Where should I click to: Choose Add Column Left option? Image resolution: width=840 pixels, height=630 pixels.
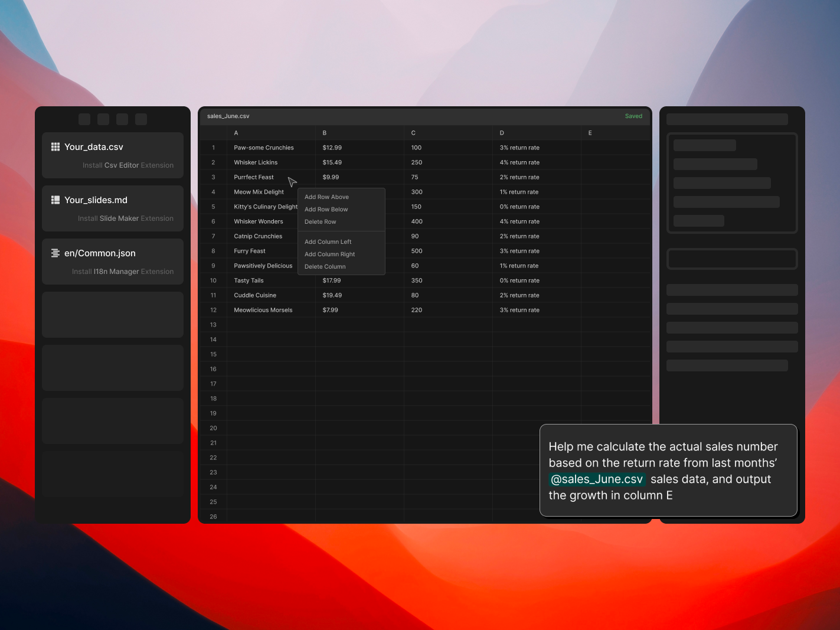click(x=328, y=242)
